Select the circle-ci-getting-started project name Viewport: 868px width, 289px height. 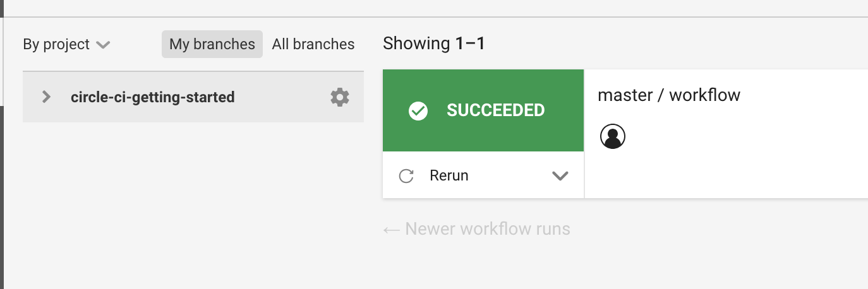[152, 97]
